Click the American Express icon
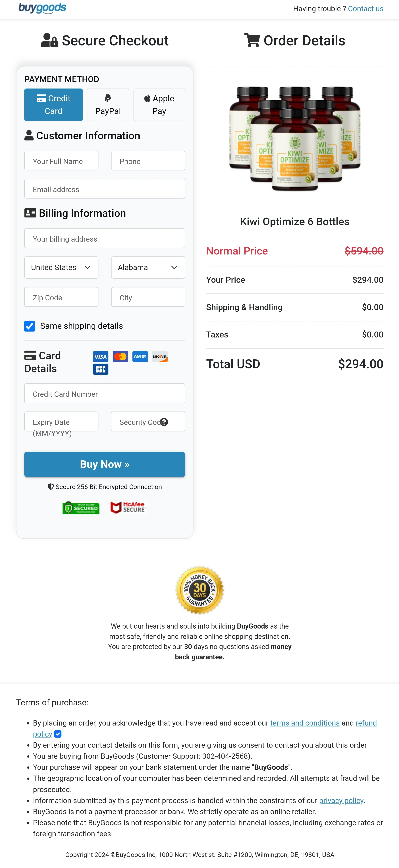The image size is (399, 868). point(140,357)
